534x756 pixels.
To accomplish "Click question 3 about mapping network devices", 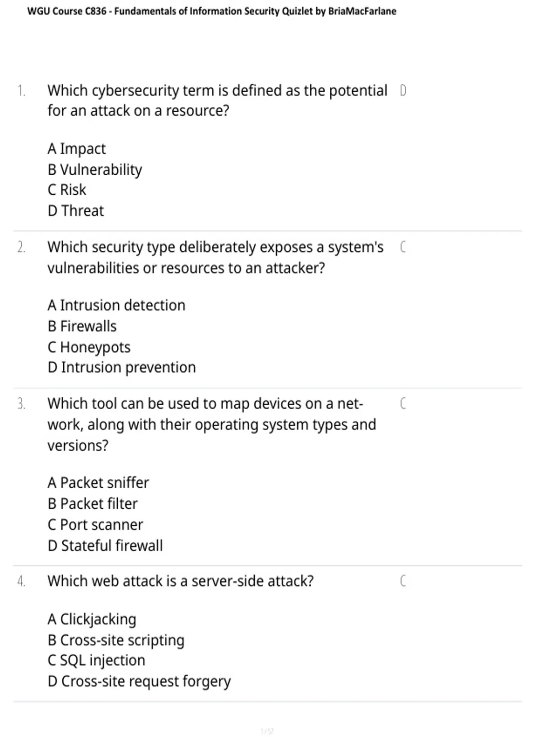I will 212,424.
